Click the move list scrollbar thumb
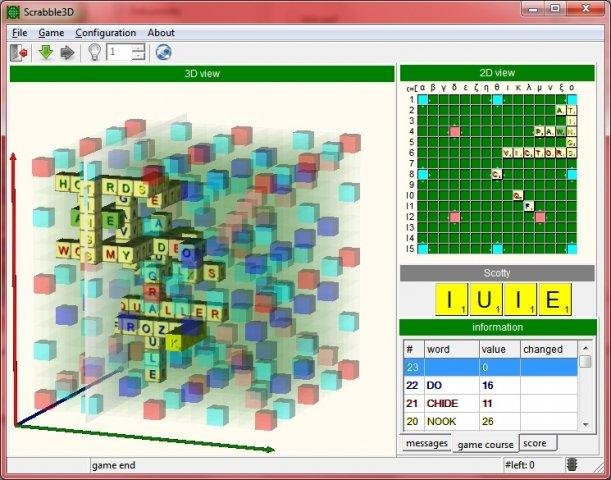611x480 pixels. (x=585, y=362)
